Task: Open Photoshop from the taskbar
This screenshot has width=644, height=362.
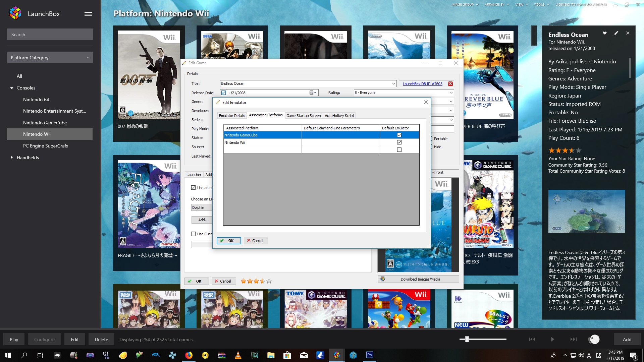Action: [x=369, y=355]
